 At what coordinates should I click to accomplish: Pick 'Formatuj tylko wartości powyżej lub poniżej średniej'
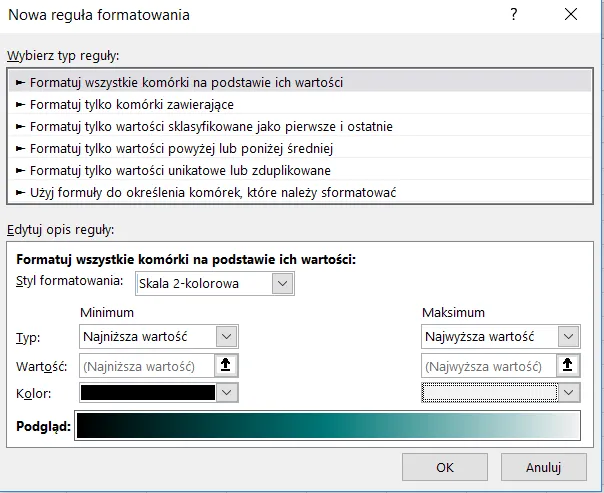point(180,148)
